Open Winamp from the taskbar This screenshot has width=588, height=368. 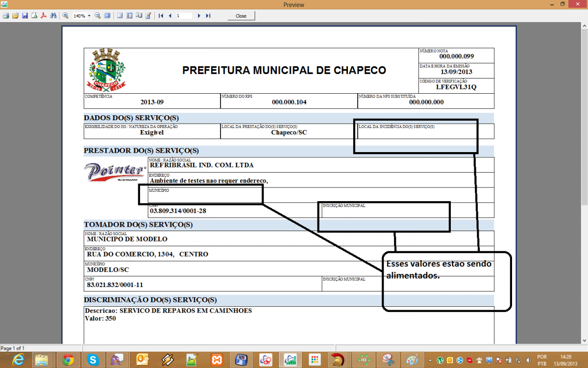coord(168,360)
